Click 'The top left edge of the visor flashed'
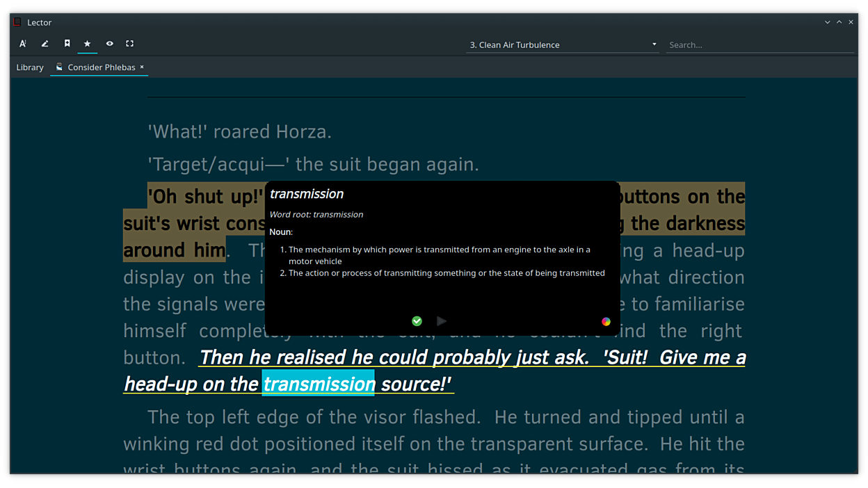 [314, 417]
